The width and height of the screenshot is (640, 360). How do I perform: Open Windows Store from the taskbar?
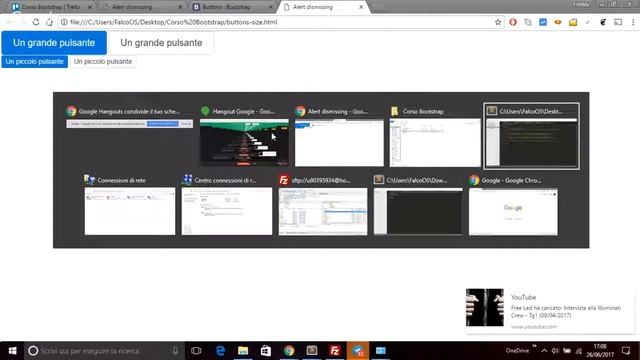pyautogui.click(x=266, y=351)
